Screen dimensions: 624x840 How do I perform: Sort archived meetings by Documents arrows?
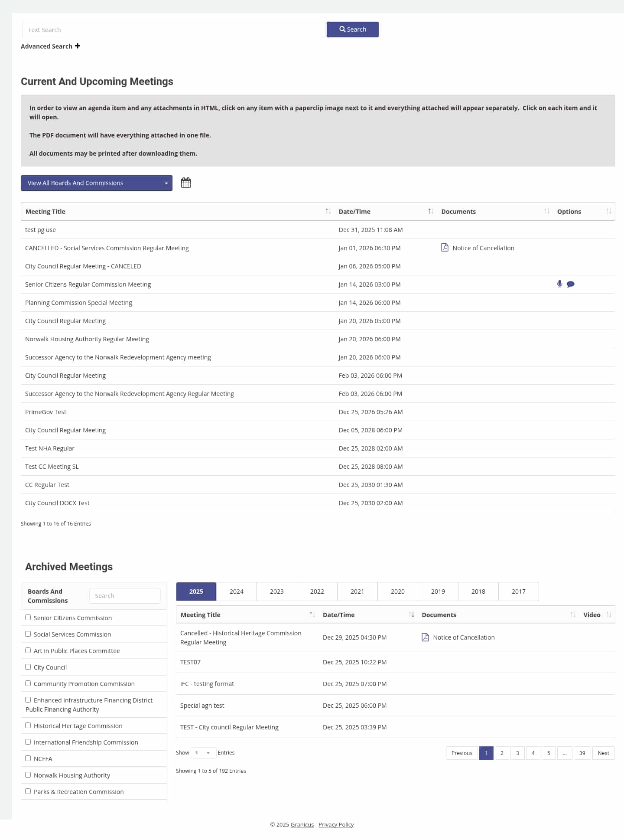point(573,614)
